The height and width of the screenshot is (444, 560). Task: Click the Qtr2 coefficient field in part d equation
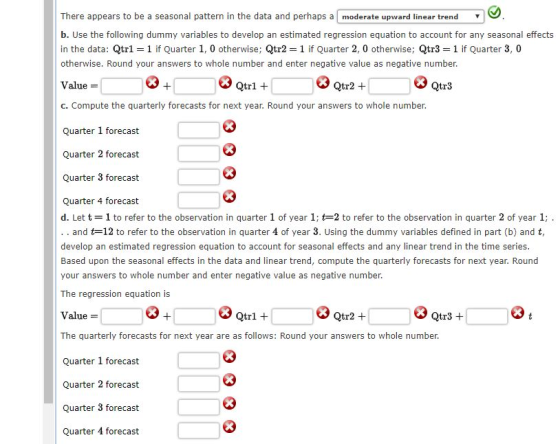(x=292, y=316)
